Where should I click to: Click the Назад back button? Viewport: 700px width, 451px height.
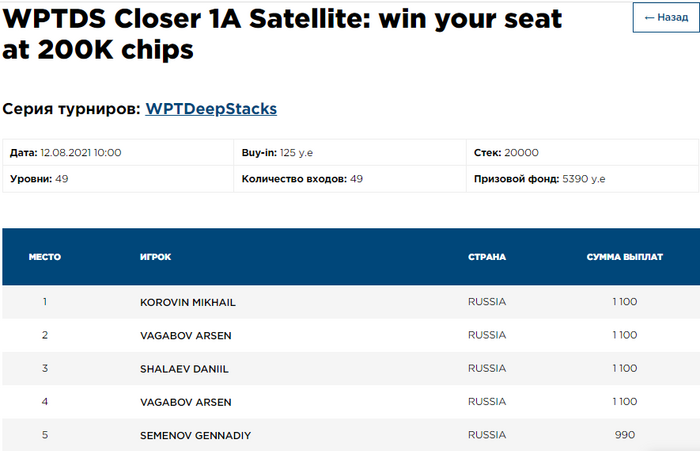pyautogui.click(x=665, y=18)
